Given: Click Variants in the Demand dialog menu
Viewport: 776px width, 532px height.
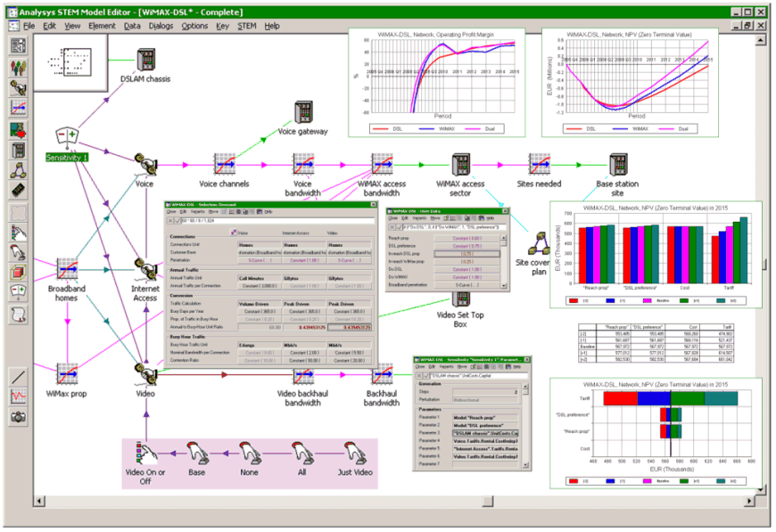Looking at the screenshot, I should click(x=198, y=211).
